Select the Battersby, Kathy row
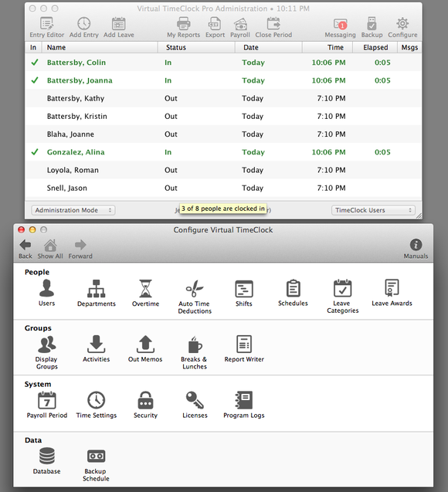Screen dimensions: 448x492 coord(223,98)
